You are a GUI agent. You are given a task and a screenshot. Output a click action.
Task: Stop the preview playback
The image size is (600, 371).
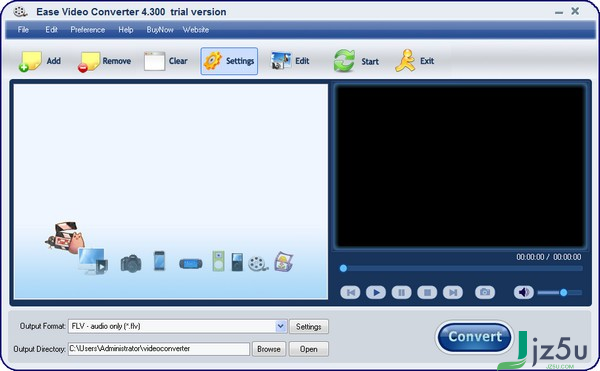tap(427, 293)
